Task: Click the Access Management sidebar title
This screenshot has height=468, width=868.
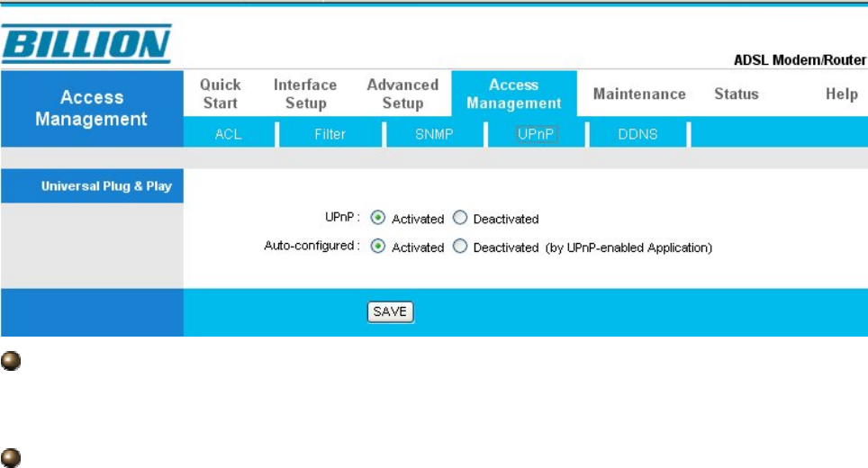Action: point(91,108)
